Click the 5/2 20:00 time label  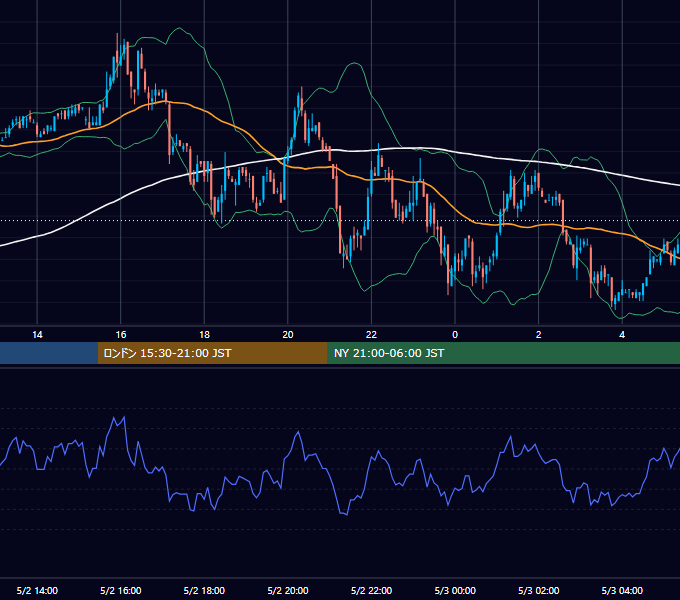(288, 590)
